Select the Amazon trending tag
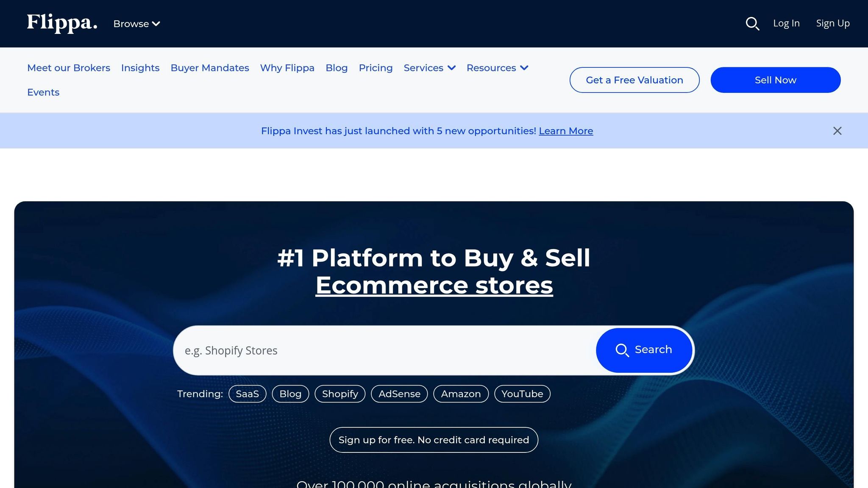The width and height of the screenshot is (868, 488). coord(461,394)
